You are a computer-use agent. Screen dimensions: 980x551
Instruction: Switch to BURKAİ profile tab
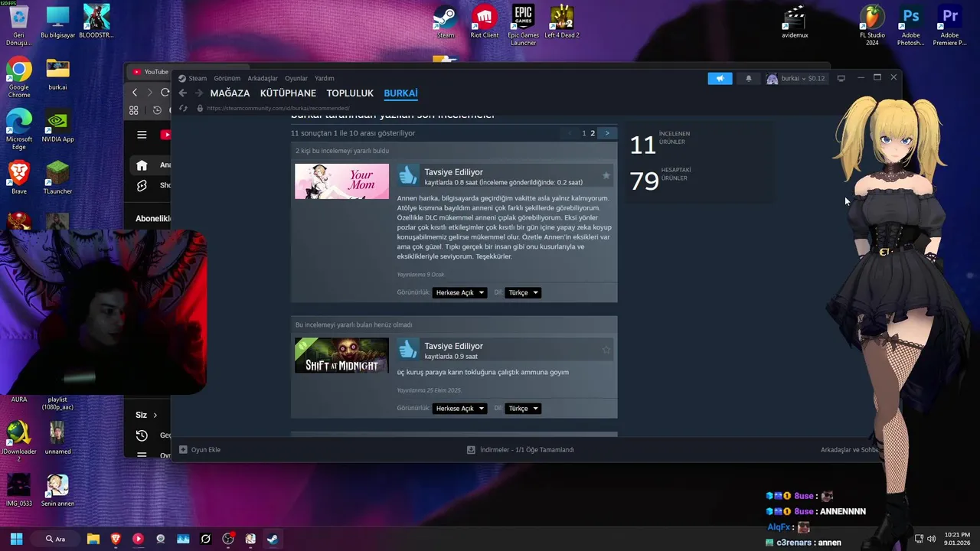coord(400,93)
